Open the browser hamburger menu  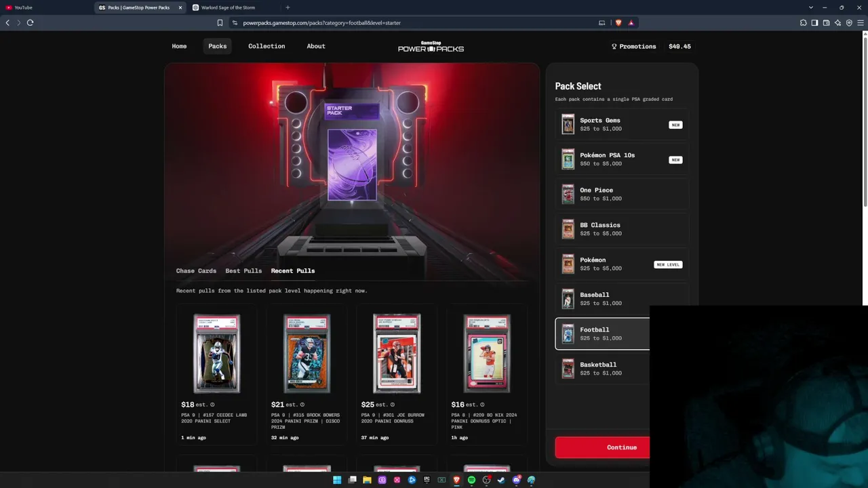tap(861, 22)
